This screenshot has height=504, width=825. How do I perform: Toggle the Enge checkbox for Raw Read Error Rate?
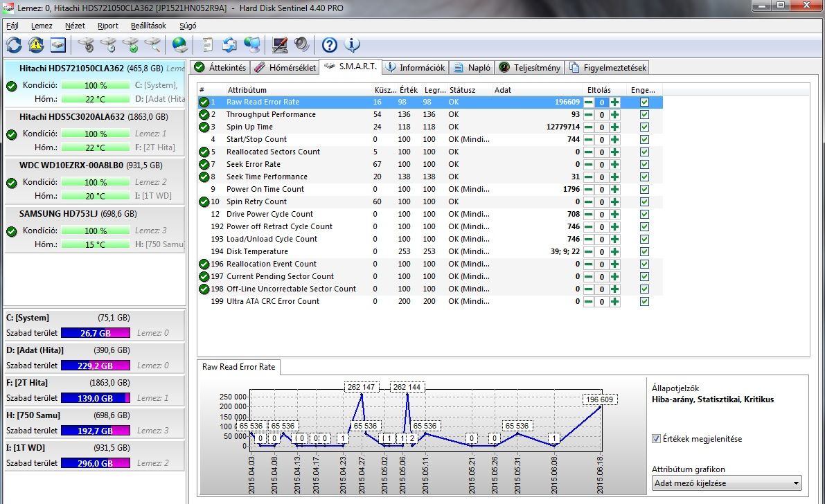click(644, 102)
